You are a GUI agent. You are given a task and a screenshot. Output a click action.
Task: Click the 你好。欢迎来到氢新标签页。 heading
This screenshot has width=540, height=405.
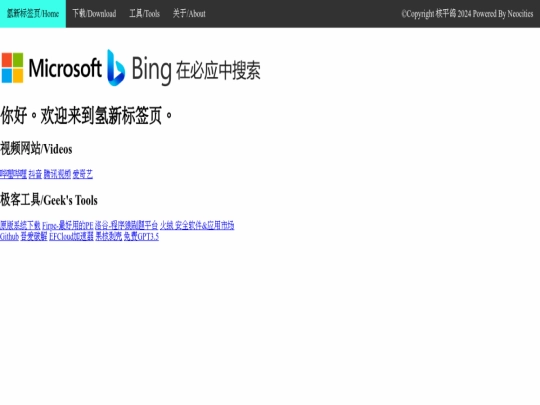click(86, 115)
